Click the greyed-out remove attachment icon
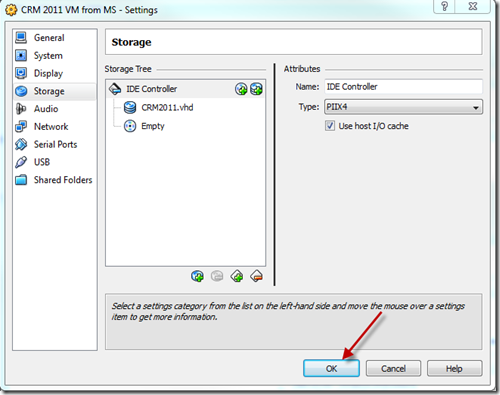The width and height of the screenshot is (500, 395). [x=217, y=276]
